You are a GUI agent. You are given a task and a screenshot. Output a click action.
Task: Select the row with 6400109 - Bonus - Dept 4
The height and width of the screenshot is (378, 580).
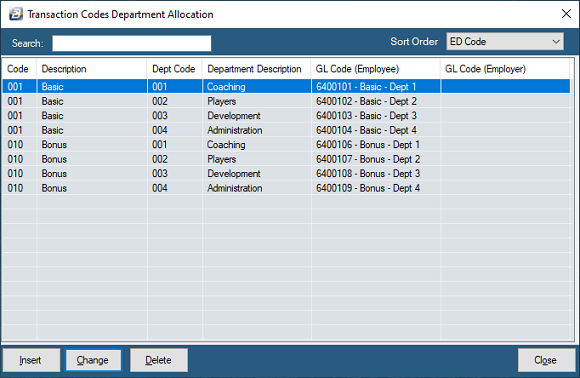click(x=286, y=188)
